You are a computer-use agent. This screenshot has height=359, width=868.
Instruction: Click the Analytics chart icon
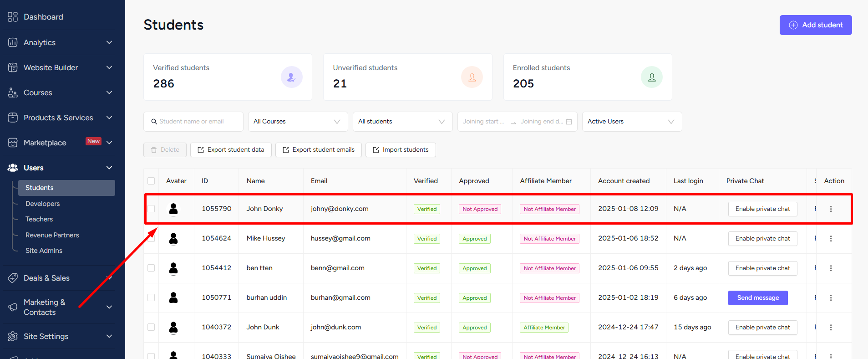(13, 42)
